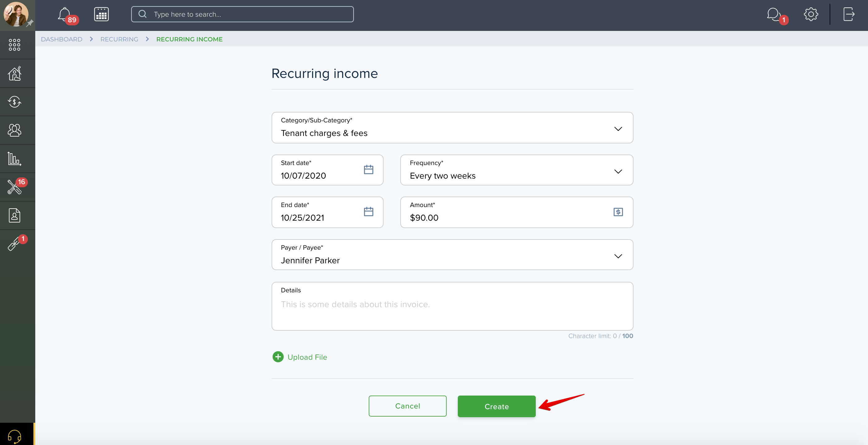Click the Start date value 10/07/2020
Screen dimensions: 868x445
point(303,176)
